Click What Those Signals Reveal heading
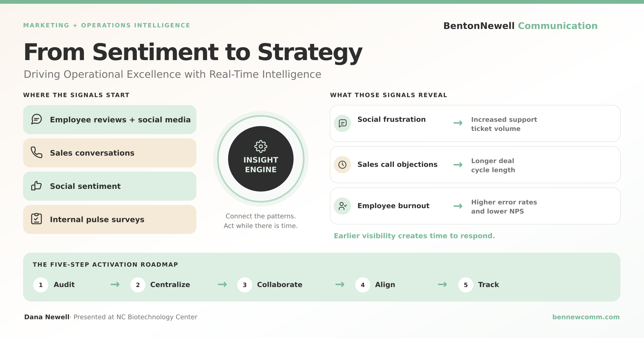This screenshot has width=644, height=338. pos(389,95)
